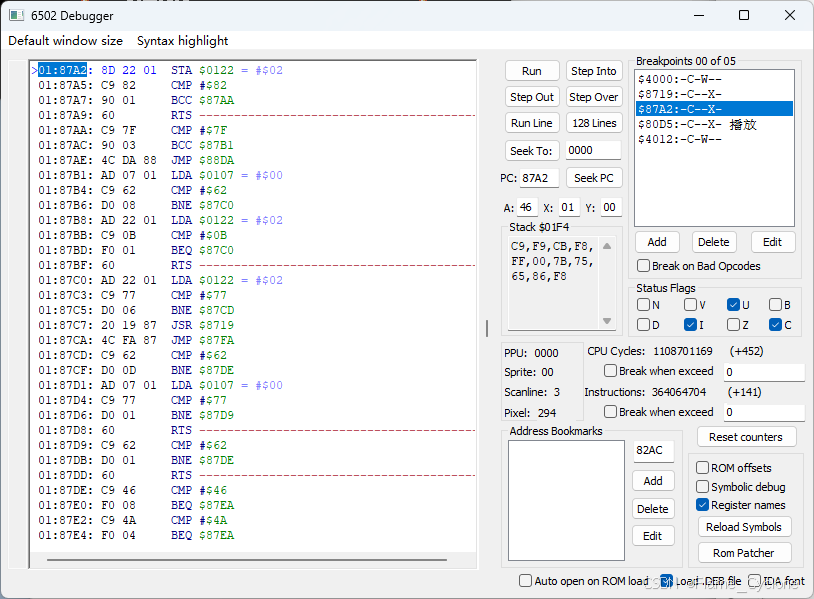Click the disassembly horizontal scrollbar

[x=247, y=560]
